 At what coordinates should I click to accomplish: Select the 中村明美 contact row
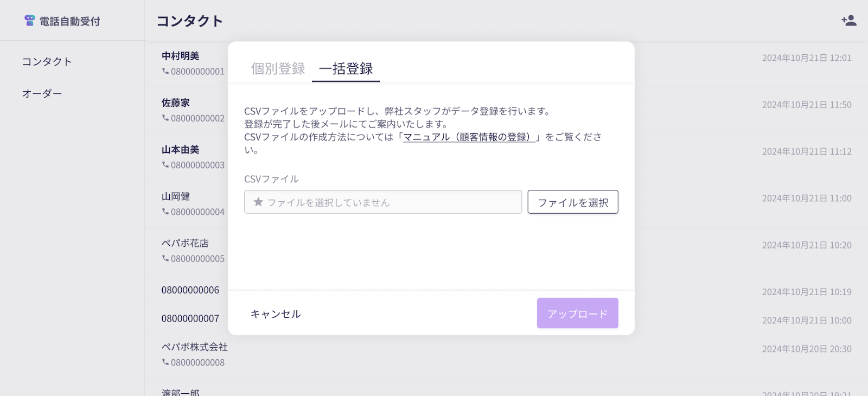pos(506,64)
